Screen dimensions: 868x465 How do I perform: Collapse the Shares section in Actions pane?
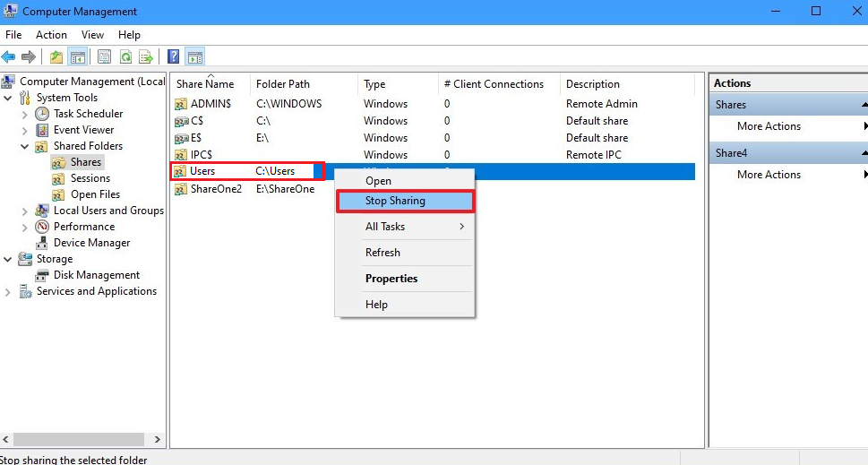[864, 105]
